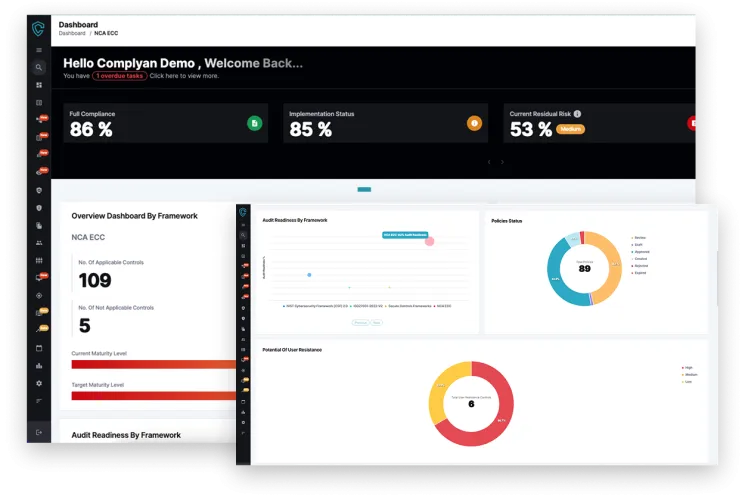This screenshot has width=745, height=497.
Task: Click the green document icon on Full Compliance
Action: pyautogui.click(x=254, y=123)
